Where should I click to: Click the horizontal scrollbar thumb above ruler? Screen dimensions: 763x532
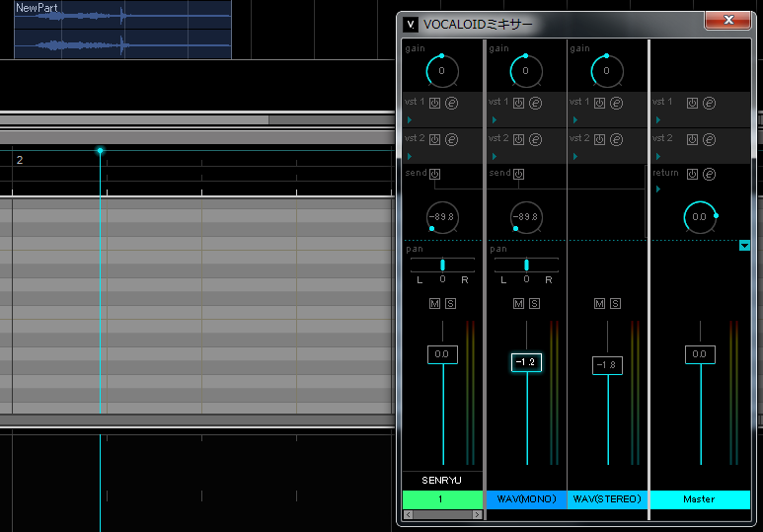click(134, 119)
